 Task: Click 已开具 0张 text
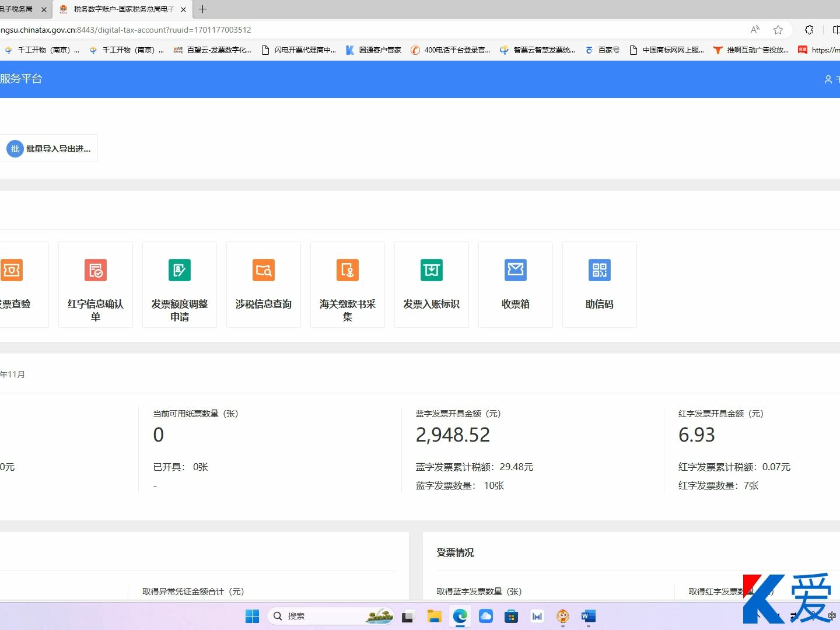[x=181, y=467]
